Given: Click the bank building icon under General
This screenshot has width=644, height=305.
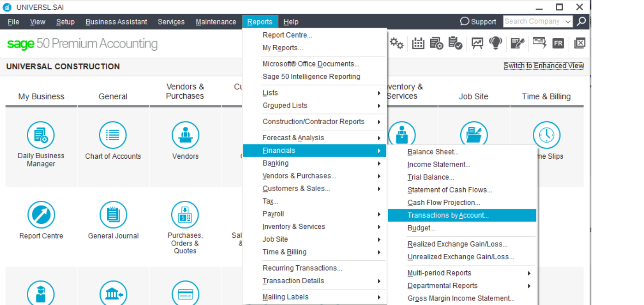Looking at the screenshot, I should (x=113, y=293).
